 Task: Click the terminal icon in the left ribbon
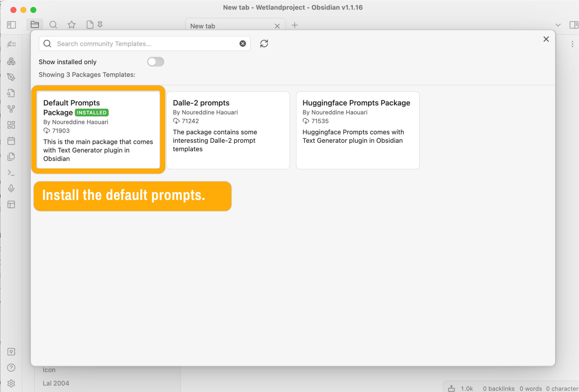pyautogui.click(x=11, y=172)
